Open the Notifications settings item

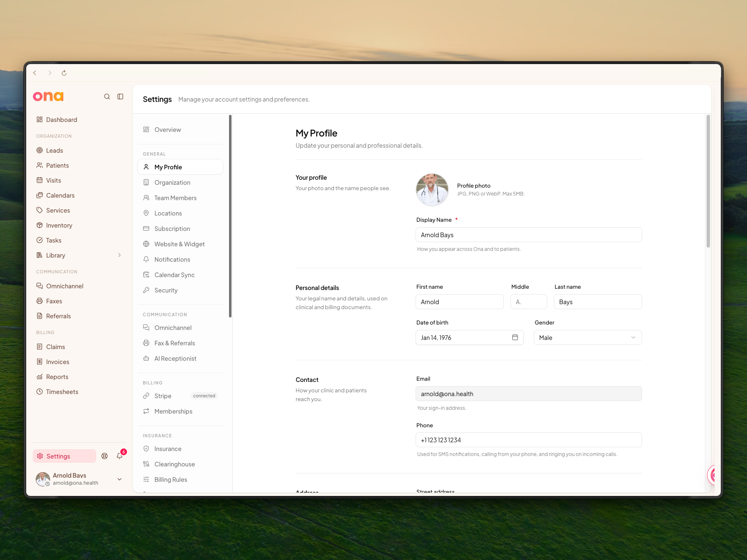[180, 260]
